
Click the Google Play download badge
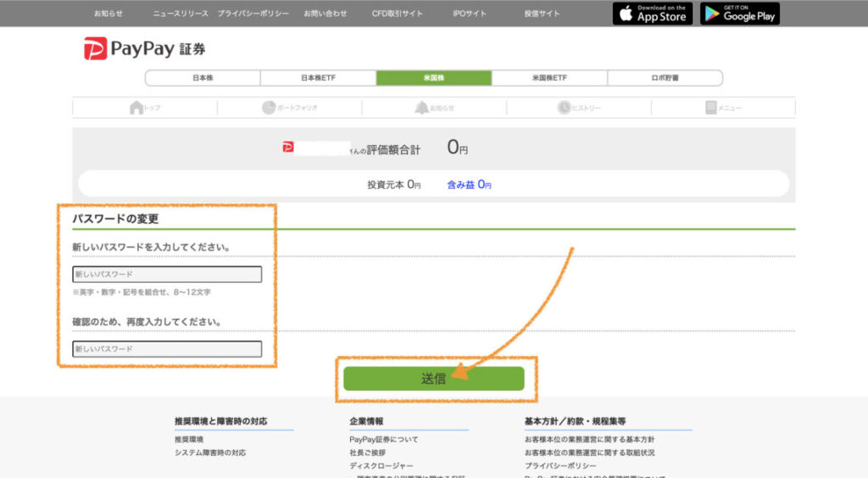(x=739, y=14)
